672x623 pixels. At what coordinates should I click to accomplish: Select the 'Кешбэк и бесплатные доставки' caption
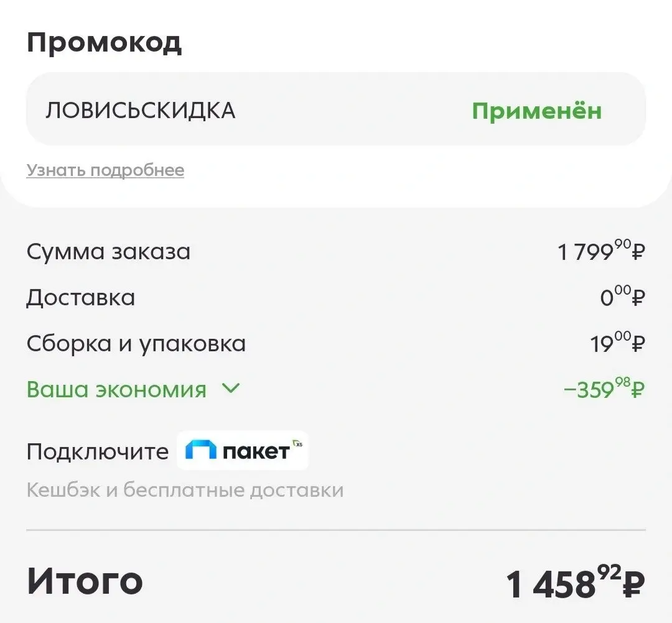[185, 490]
